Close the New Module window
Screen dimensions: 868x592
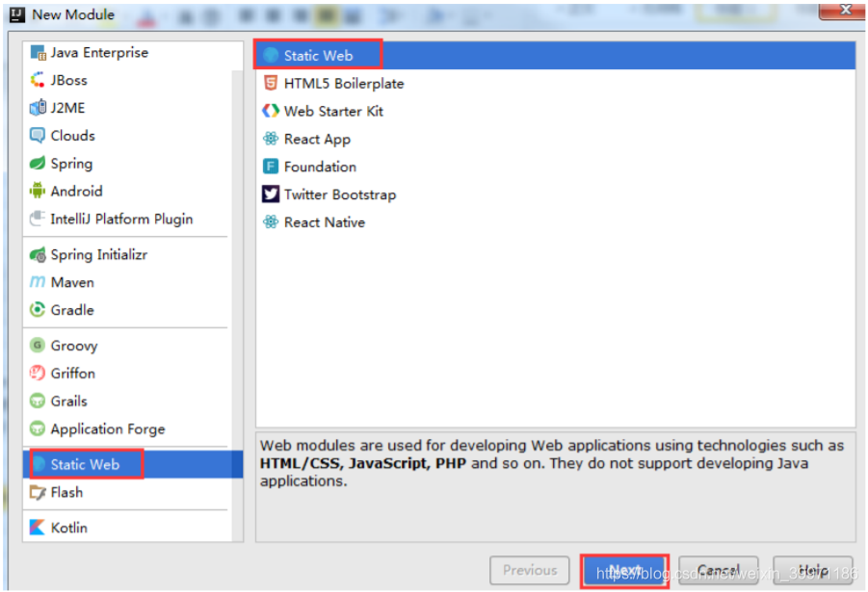(x=844, y=10)
